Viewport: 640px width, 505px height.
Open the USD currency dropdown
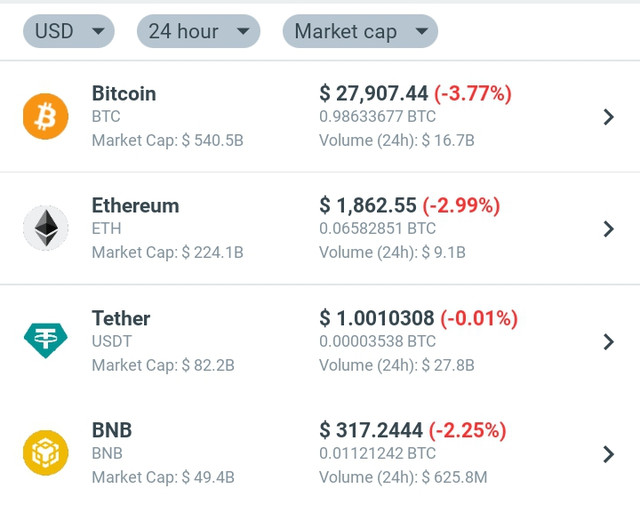(69, 31)
